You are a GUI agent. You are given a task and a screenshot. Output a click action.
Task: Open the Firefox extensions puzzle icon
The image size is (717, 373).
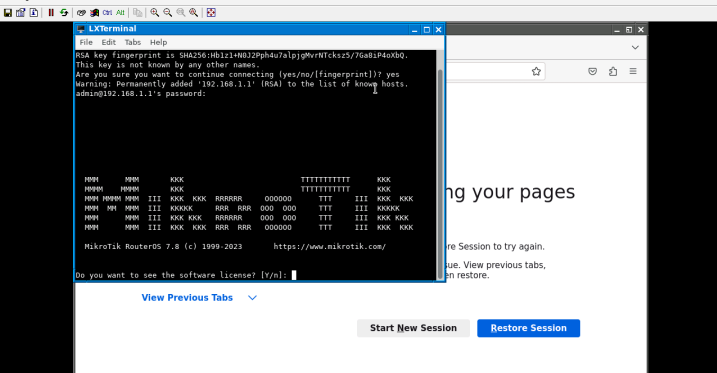(613, 71)
